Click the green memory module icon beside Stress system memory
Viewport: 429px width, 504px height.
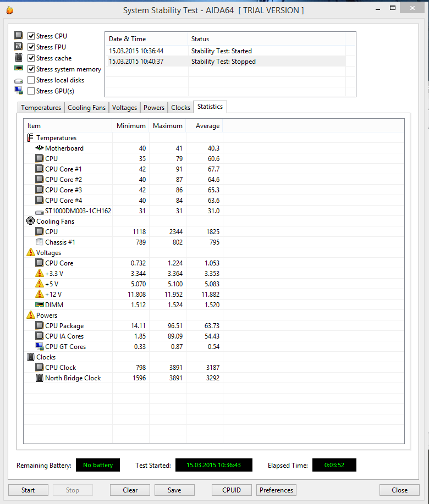click(19, 68)
